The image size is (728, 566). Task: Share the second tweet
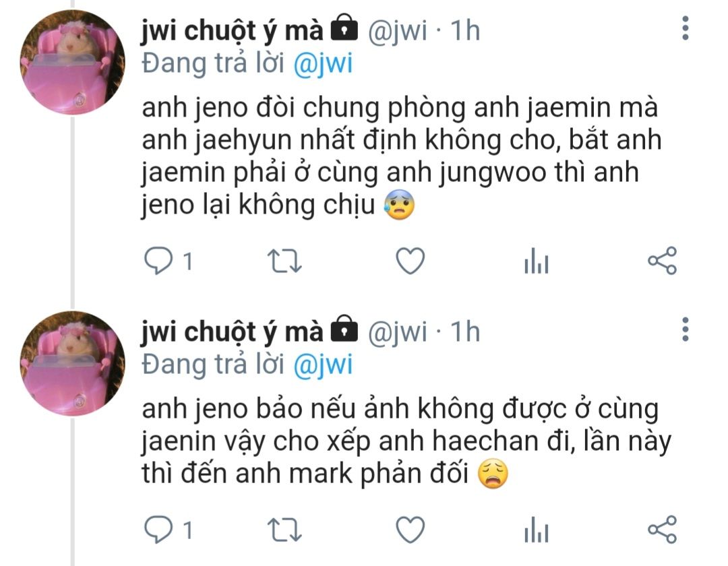(x=663, y=530)
